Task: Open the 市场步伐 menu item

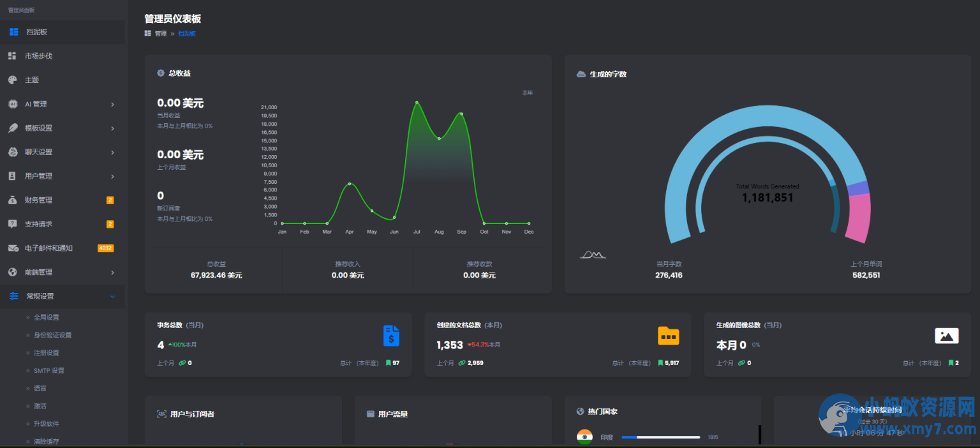Action: [x=38, y=56]
